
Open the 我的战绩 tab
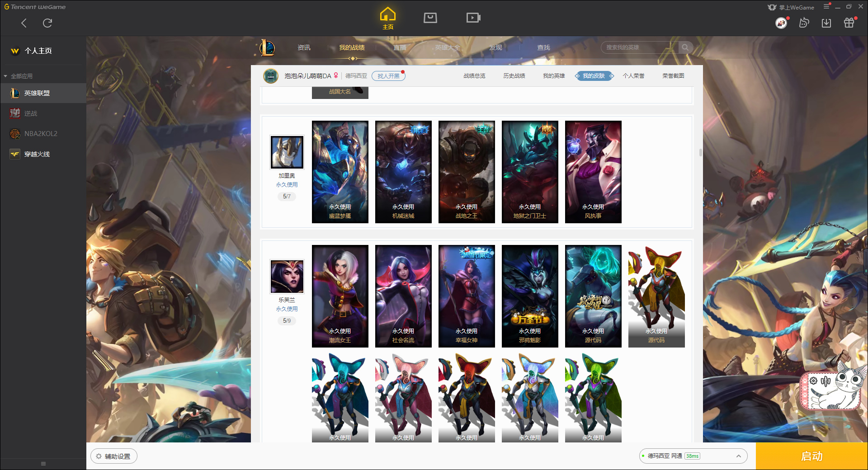tap(352, 47)
